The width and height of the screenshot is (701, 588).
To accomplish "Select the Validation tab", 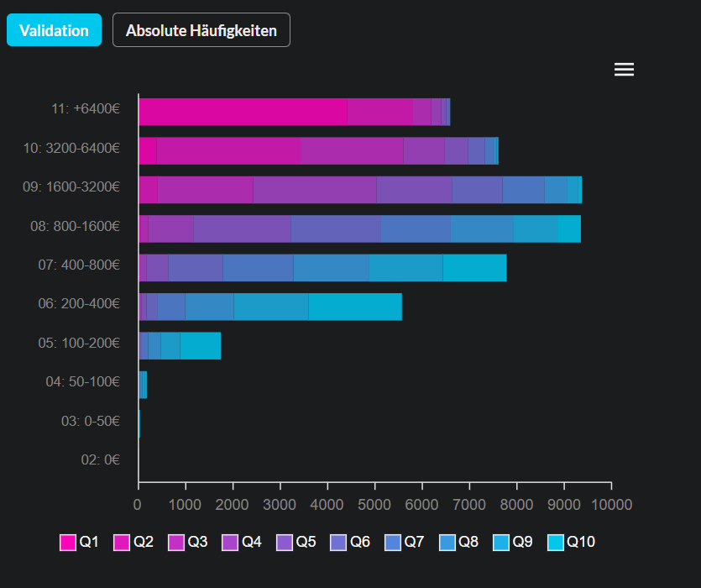I will pos(54,30).
